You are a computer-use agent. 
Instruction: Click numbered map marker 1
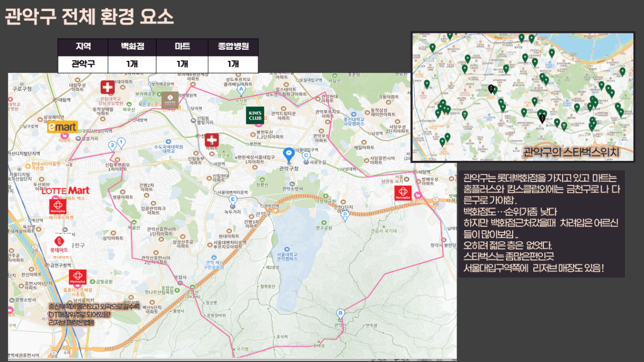tap(121, 142)
